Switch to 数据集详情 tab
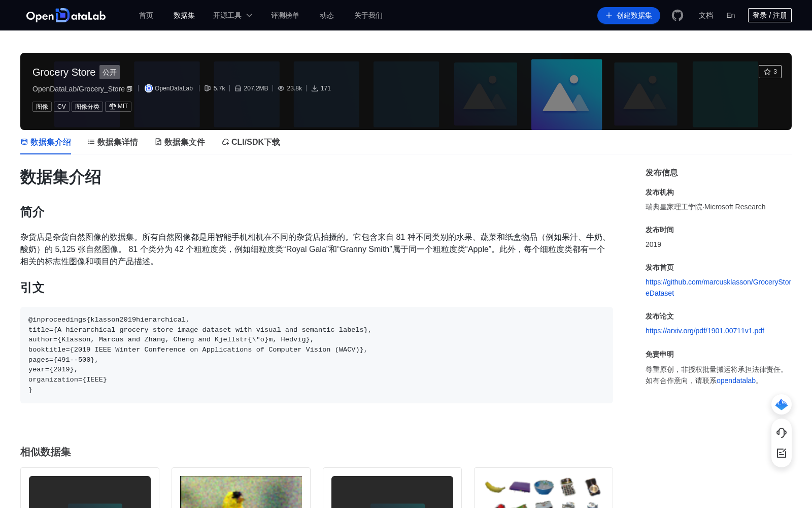812x508 pixels. coord(113,142)
